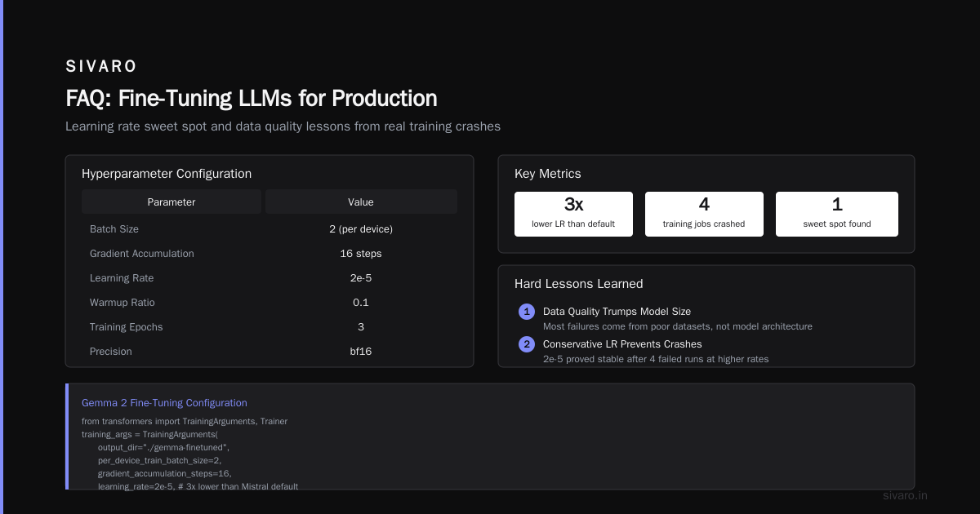The width and height of the screenshot is (980, 514).
Task: Select the Batch Size table row
Action: (269, 229)
